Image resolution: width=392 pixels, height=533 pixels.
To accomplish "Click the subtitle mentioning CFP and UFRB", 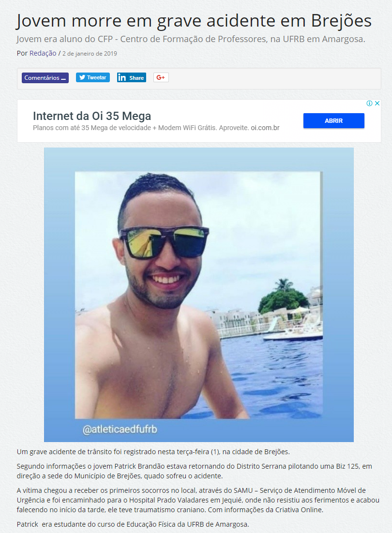I will click(x=191, y=39).
